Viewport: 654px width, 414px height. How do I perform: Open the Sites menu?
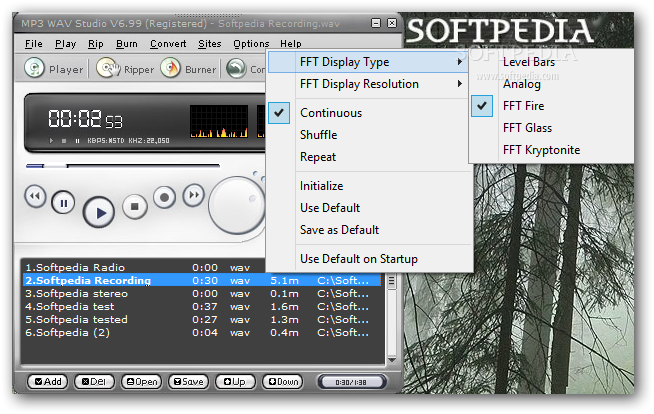pyautogui.click(x=209, y=44)
